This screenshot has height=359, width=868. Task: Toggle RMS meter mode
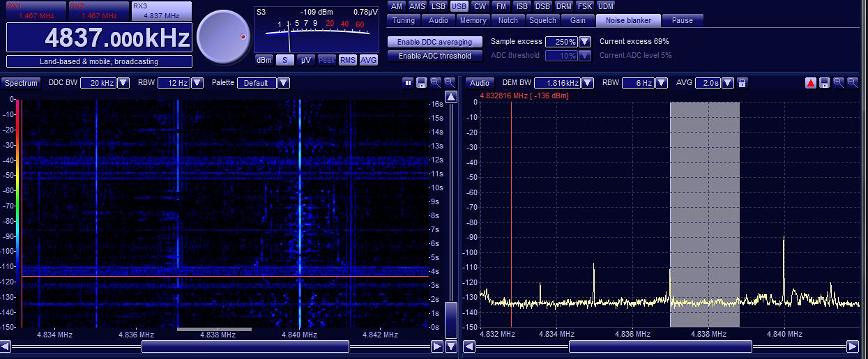tap(347, 60)
